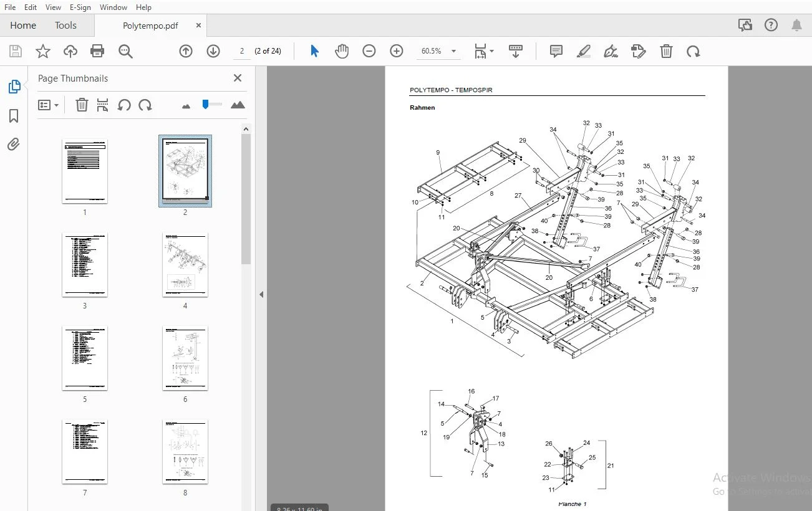Open the fit page scrolling options
This screenshot has height=511, width=812.
click(x=483, y=51)
